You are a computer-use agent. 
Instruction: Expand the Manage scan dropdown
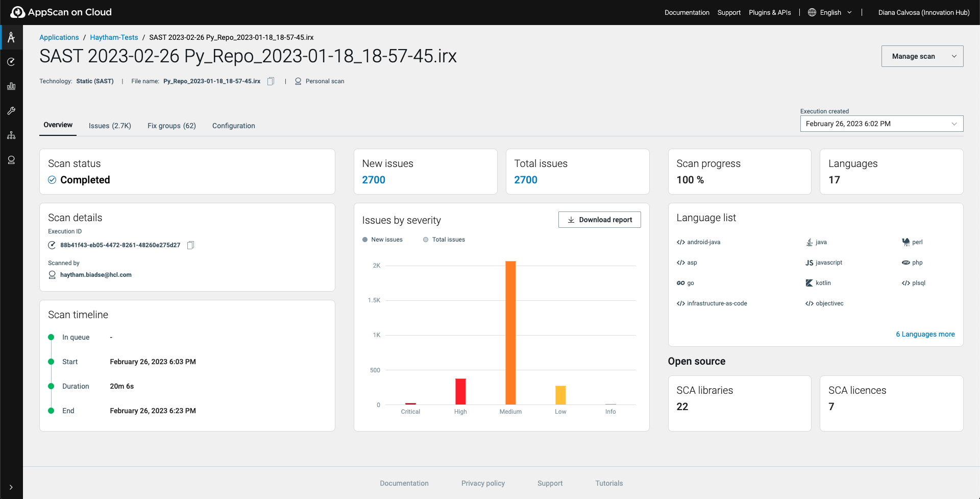coord(922,56)
